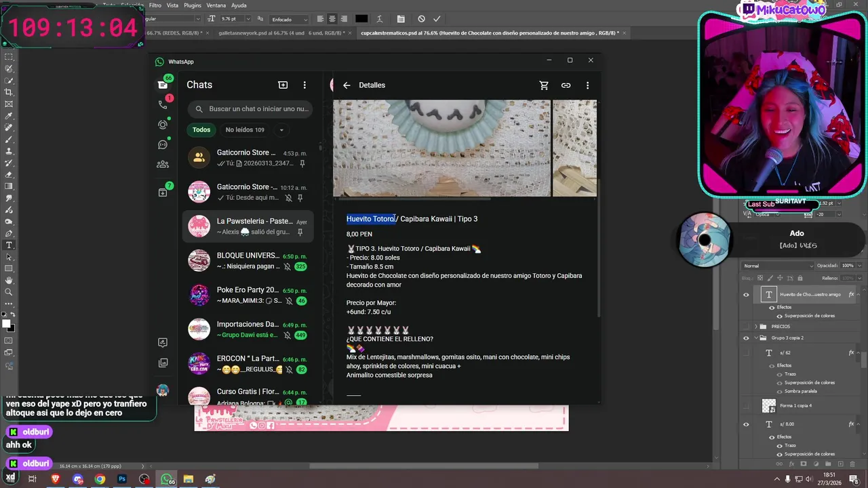Select the Hand tool in Photoshop
868x488 pixels.
tap(9, 280)
